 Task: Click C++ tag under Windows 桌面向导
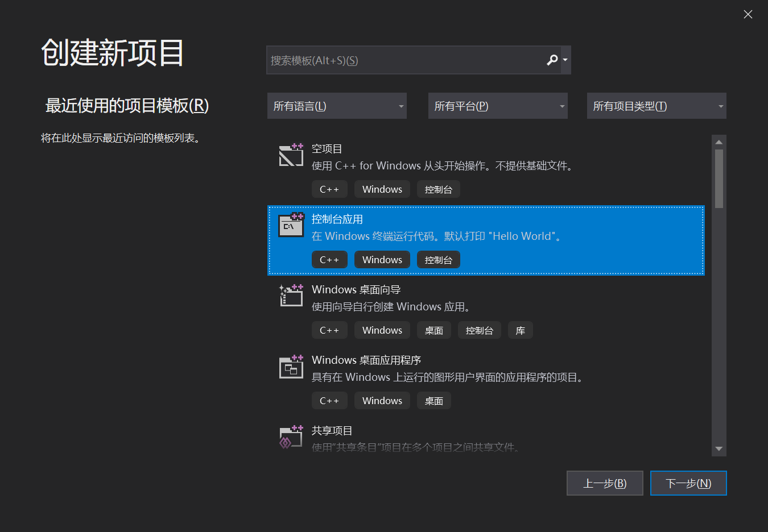329,330
